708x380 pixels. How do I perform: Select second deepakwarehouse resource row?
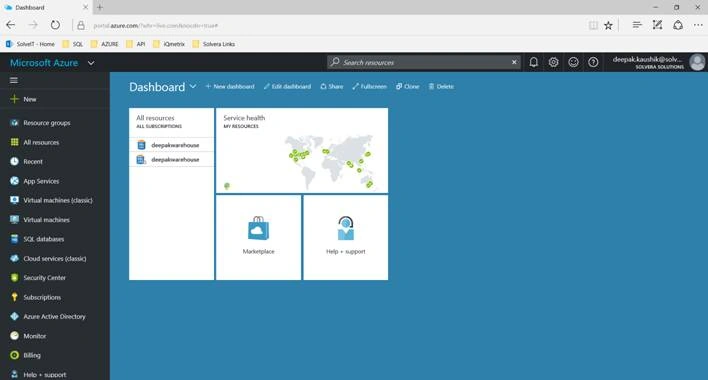[x=172, y=159]
